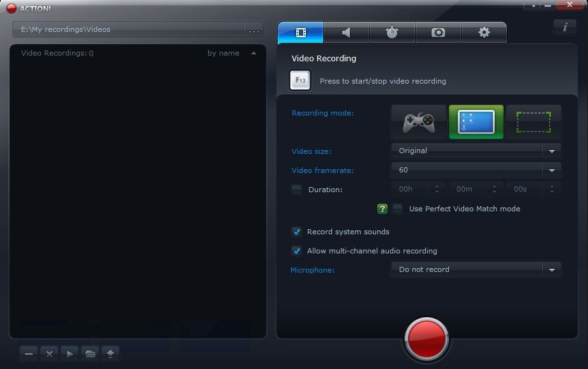Select Games recording mode gamepad icon
The height and width of the screenshot is (369, 588).
419,122
